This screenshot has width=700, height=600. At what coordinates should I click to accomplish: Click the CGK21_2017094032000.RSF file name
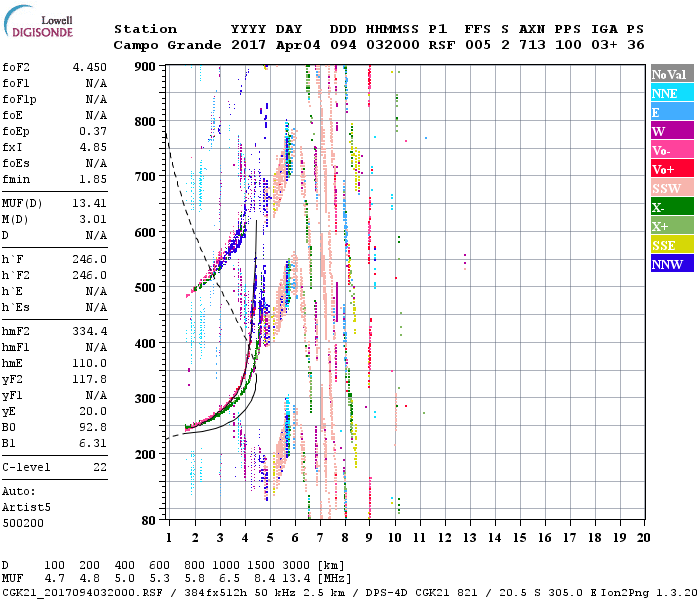coord(82,592)
